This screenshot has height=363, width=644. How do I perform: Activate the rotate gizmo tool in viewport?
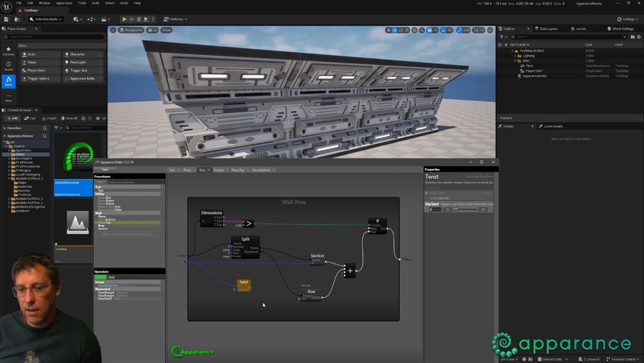tap(401, 30)
